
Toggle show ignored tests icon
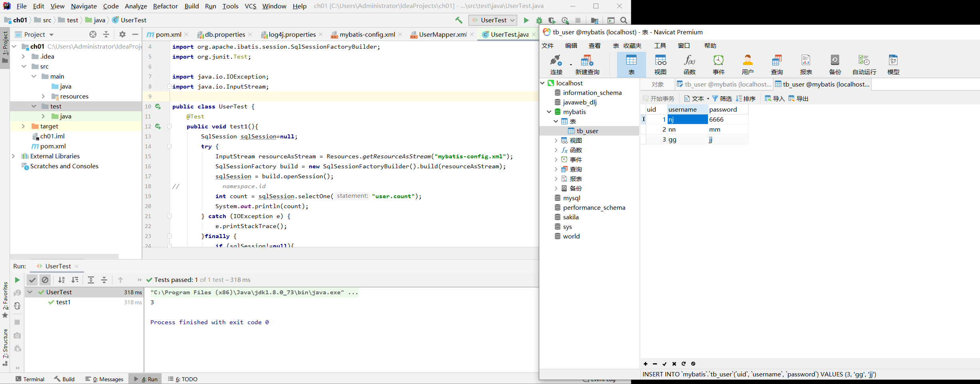click(45, 280)
